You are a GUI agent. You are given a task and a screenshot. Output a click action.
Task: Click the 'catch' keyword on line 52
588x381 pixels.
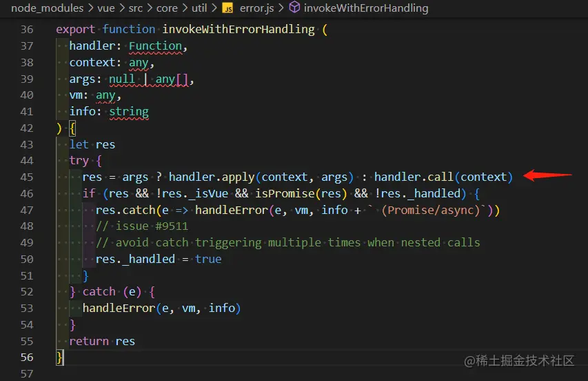[99, 292]
